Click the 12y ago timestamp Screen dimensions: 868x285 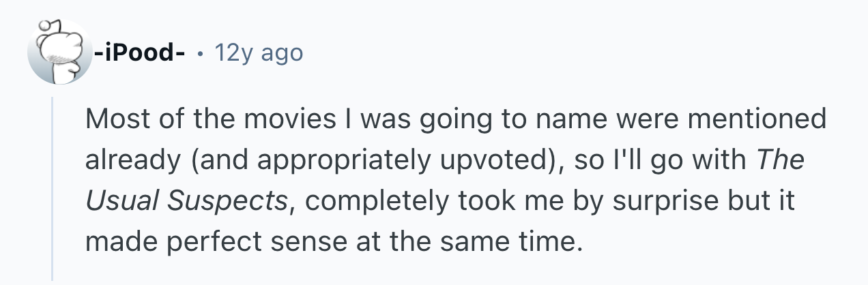[258, 52]
